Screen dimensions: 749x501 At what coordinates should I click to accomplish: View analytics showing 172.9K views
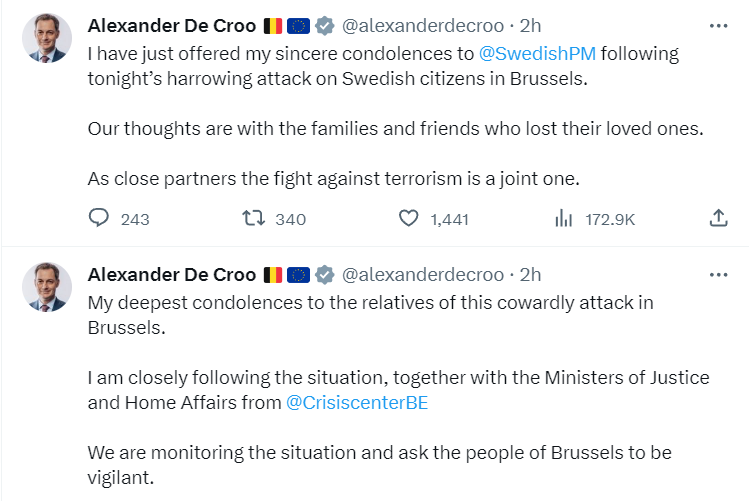pos(563,218)
